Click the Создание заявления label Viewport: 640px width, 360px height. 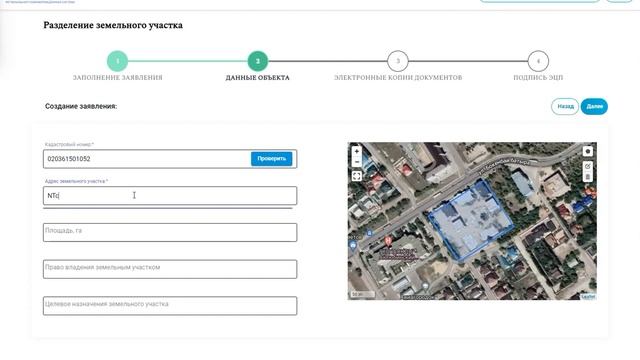coord(81,106)
